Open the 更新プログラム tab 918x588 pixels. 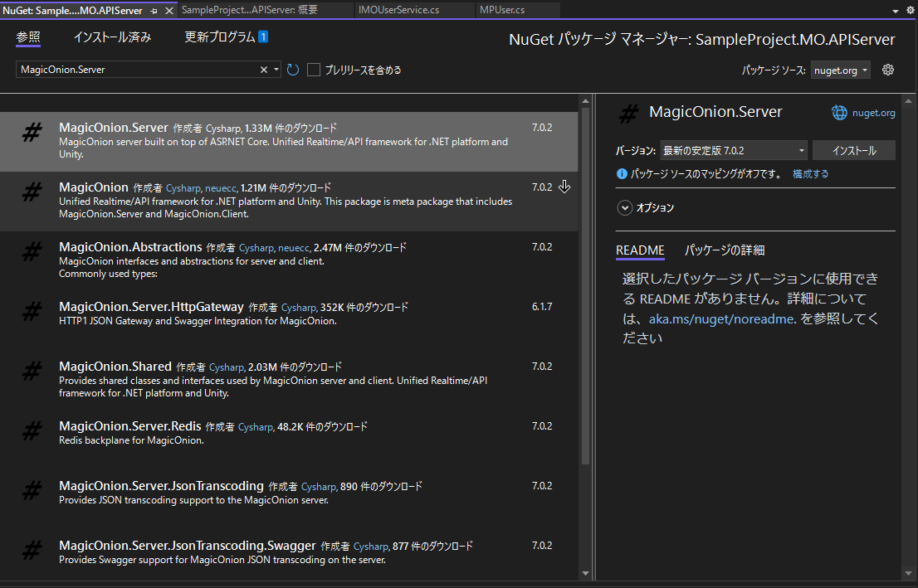click(220, 36)
